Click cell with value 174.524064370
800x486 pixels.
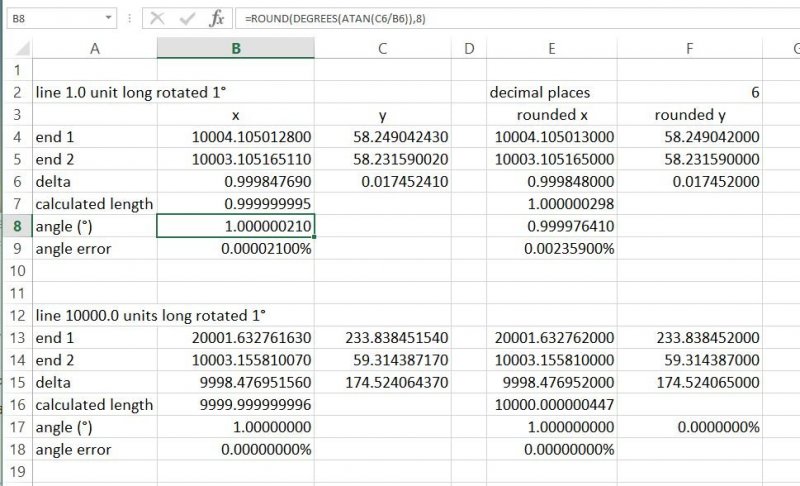tap(383, 382)
